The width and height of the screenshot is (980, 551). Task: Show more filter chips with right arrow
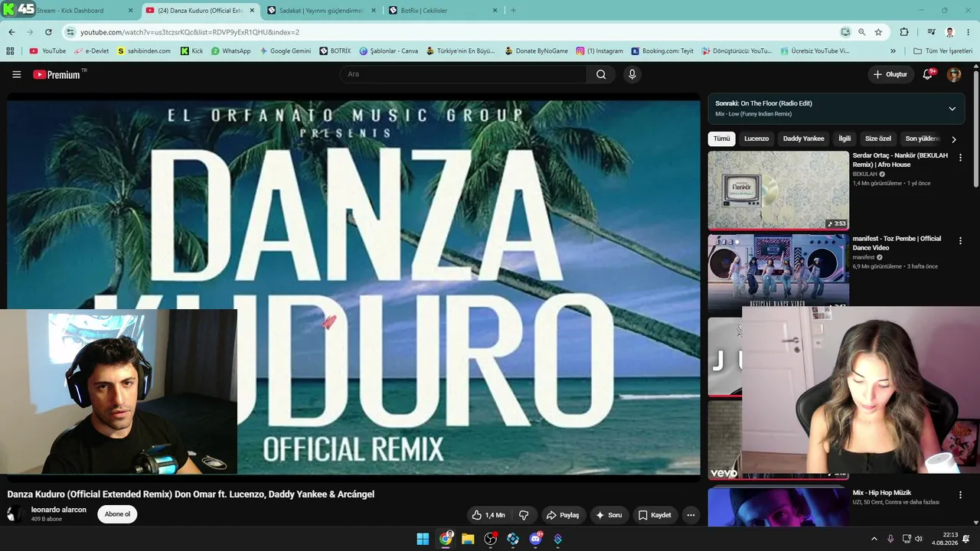(953, 139)
